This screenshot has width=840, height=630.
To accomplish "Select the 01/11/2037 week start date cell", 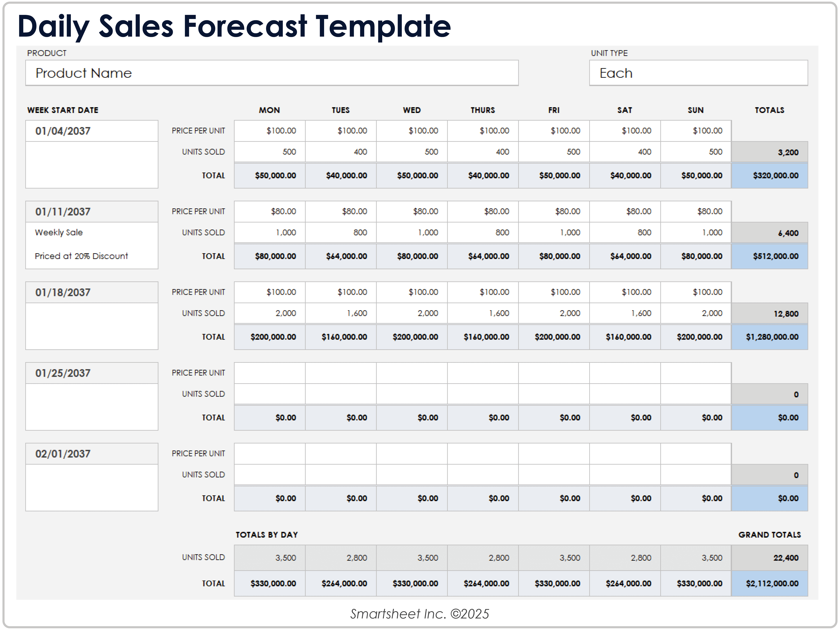I will tap(92, 212).
